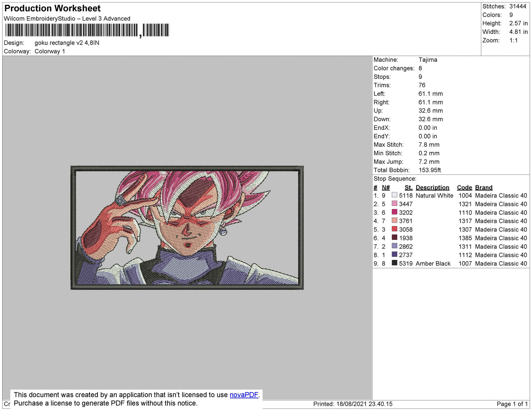Click the N# column header
The width and height of the screenshot is (532, 411).
(385, 187)
